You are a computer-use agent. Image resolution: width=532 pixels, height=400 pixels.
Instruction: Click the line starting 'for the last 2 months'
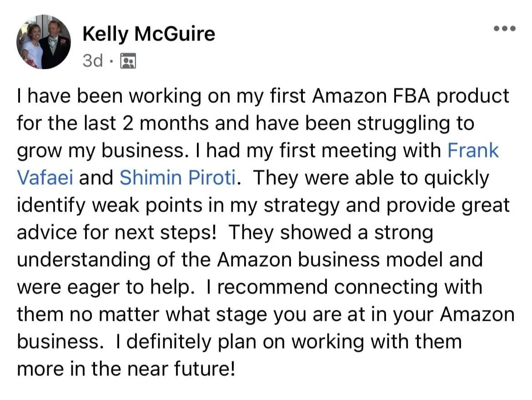click(x=246, y=123)
